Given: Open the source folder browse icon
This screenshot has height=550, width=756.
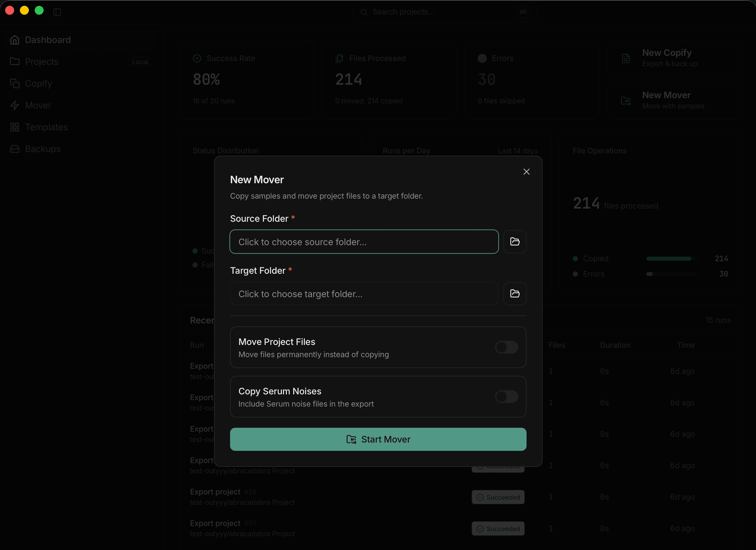Looking at the screenshot, I should coord(514,241).
